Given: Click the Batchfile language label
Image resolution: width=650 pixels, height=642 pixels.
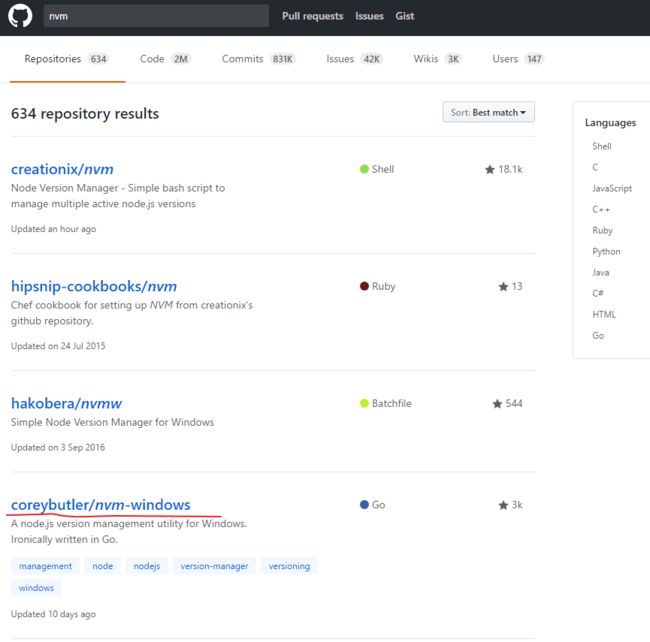Looking at the screenshot, I should coord(392,404).
